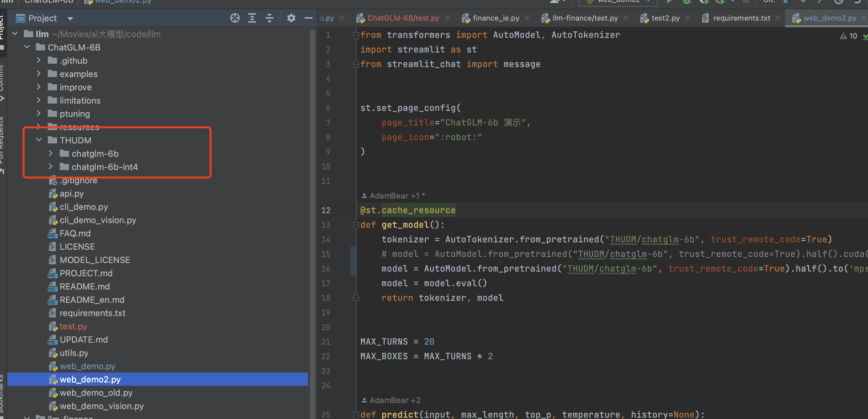This screenshot has height=419, width=868.
Task: Select README.md in the file tree
Action: [x=85, y=287]
